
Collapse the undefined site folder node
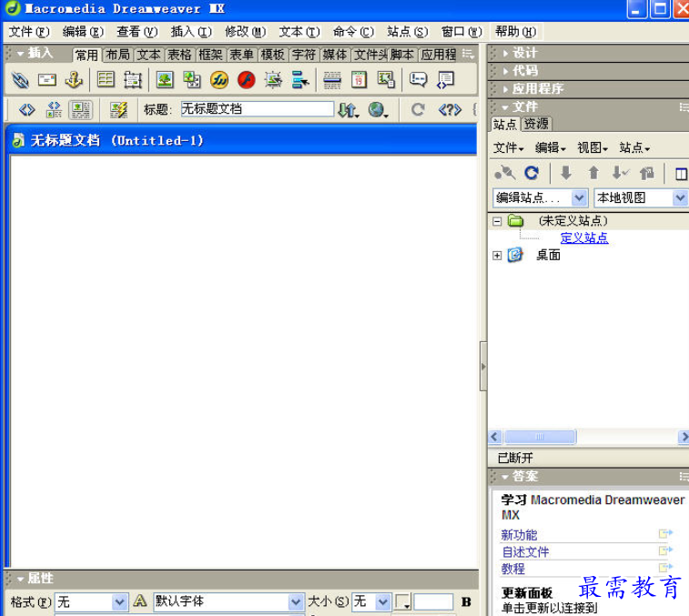click(x=497, y=221)
